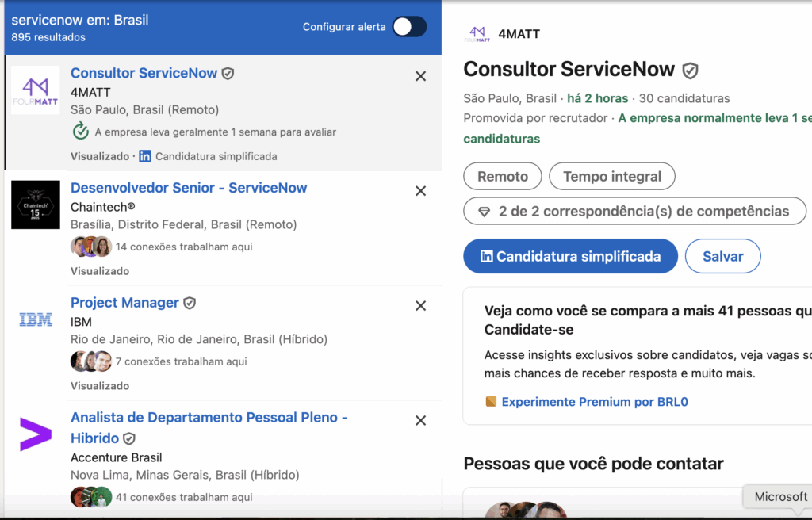Click the Experimente Premium por BRL0 link
Viewport: 812px width, 520px height.
(594, 402)
